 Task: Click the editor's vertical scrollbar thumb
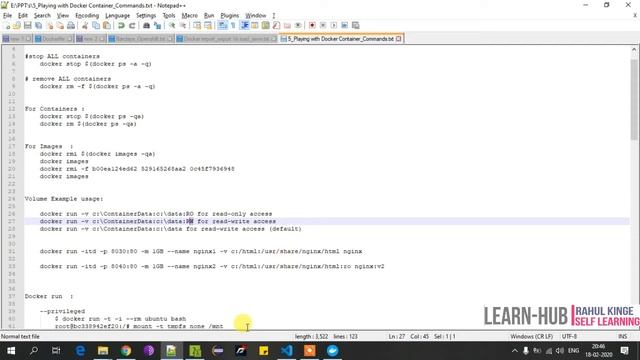[634, 100]
